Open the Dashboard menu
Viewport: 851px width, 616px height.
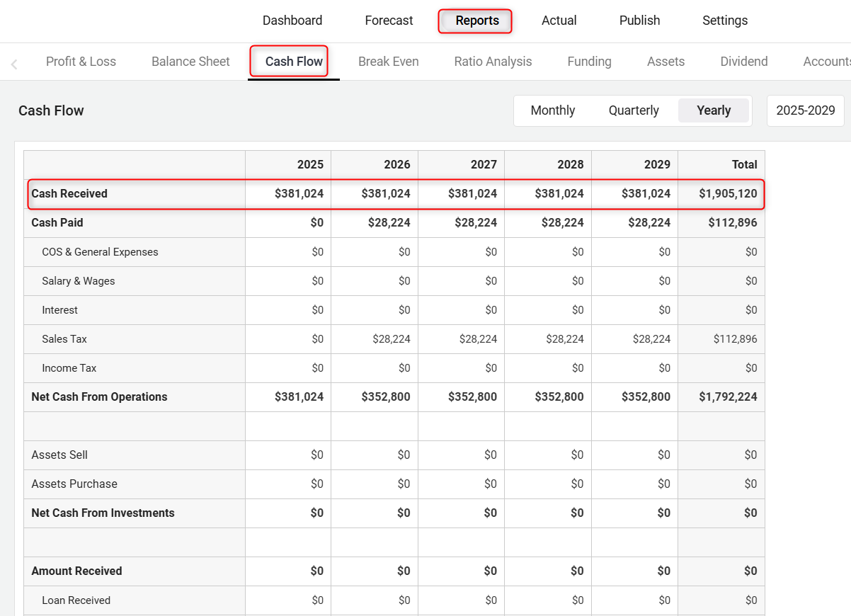[292, 21]
